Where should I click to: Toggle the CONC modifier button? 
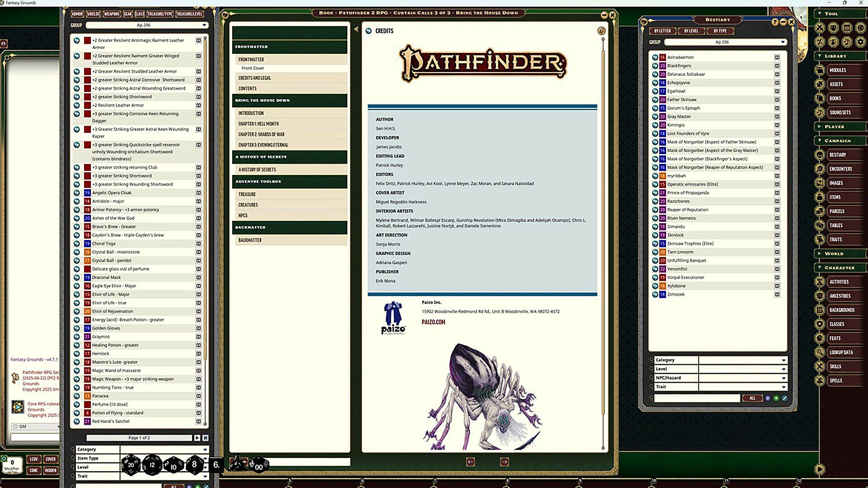pos(34,470)
